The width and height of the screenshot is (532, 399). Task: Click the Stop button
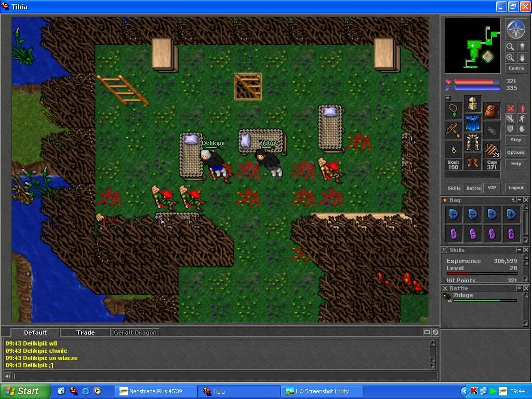pos(516,140)
